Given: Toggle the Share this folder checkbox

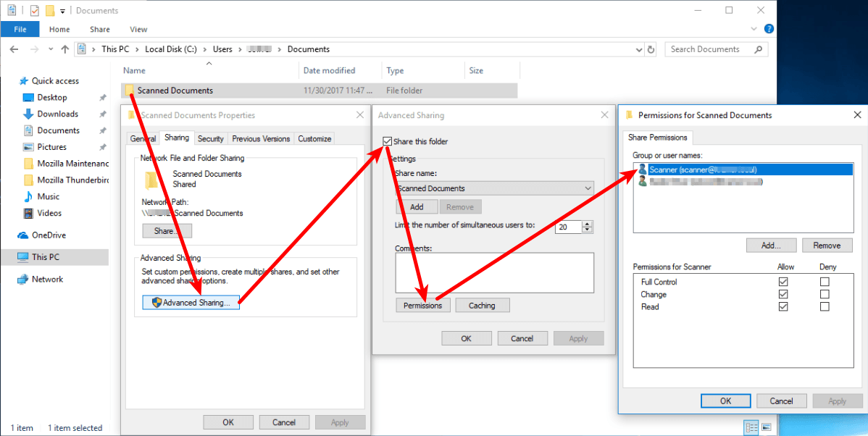Looking at the screenshot, I should tap(388, 141).
